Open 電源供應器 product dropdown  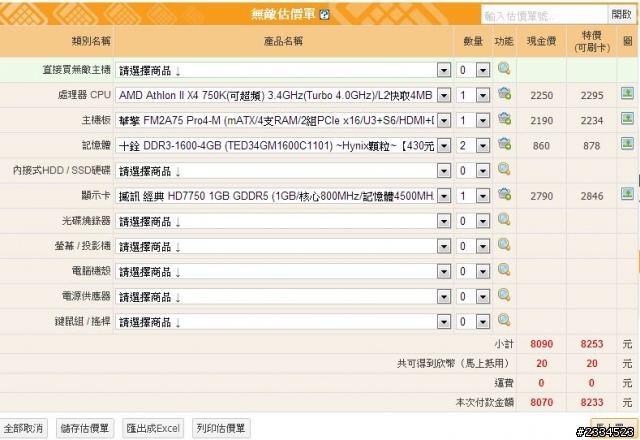(283, 297)
